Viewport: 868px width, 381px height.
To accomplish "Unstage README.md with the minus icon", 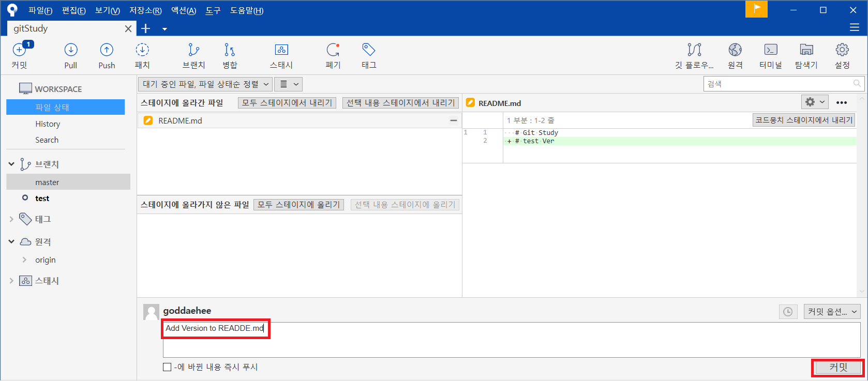I will [454, 120].
